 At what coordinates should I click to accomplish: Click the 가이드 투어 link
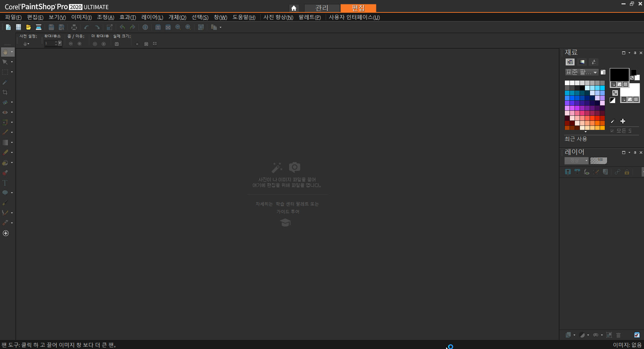(288, 212)
